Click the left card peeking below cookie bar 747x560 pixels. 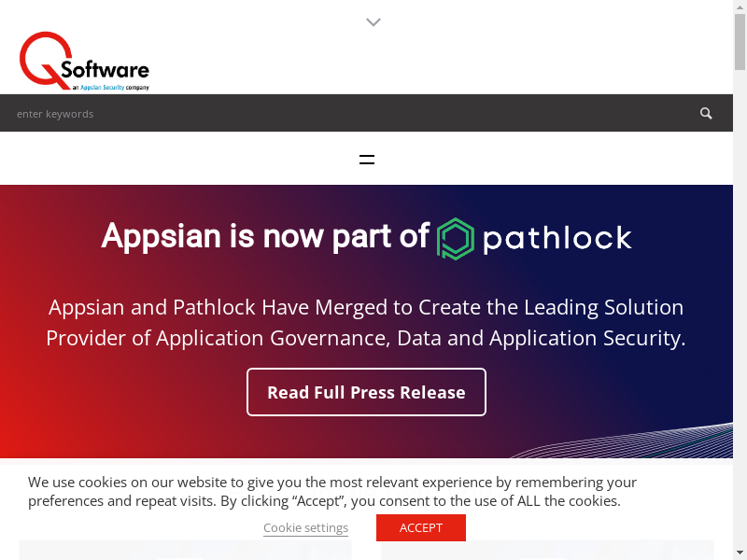[x=185, y=550]
